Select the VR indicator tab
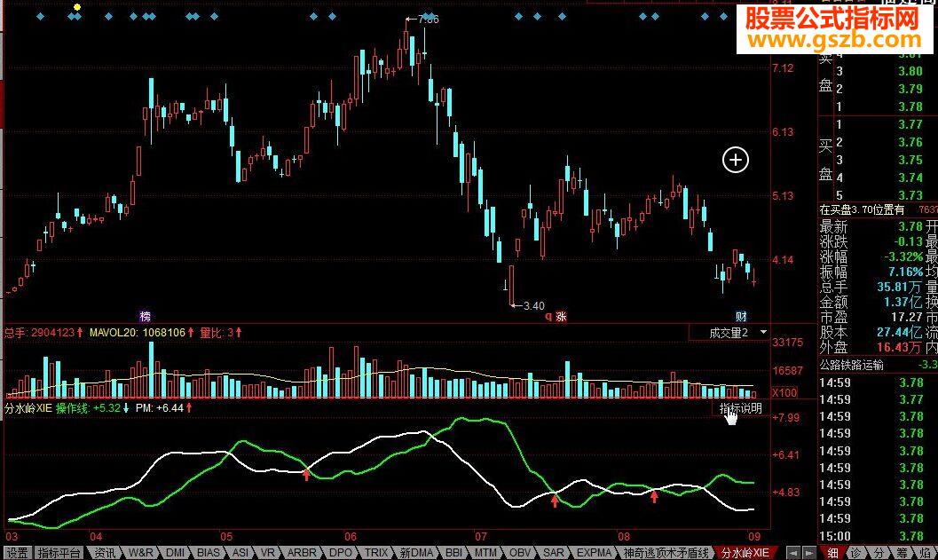938x560 pixels. (267, 553)
